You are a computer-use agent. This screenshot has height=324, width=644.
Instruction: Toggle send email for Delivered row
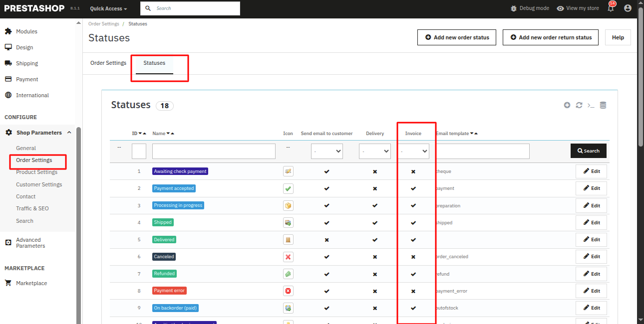[326, 240]
